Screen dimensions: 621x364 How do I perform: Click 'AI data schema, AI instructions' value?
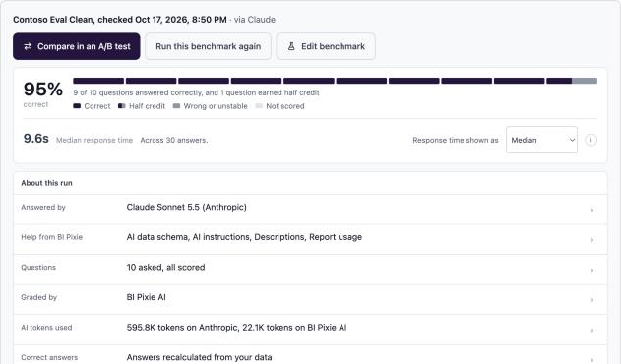pos(189,237)
